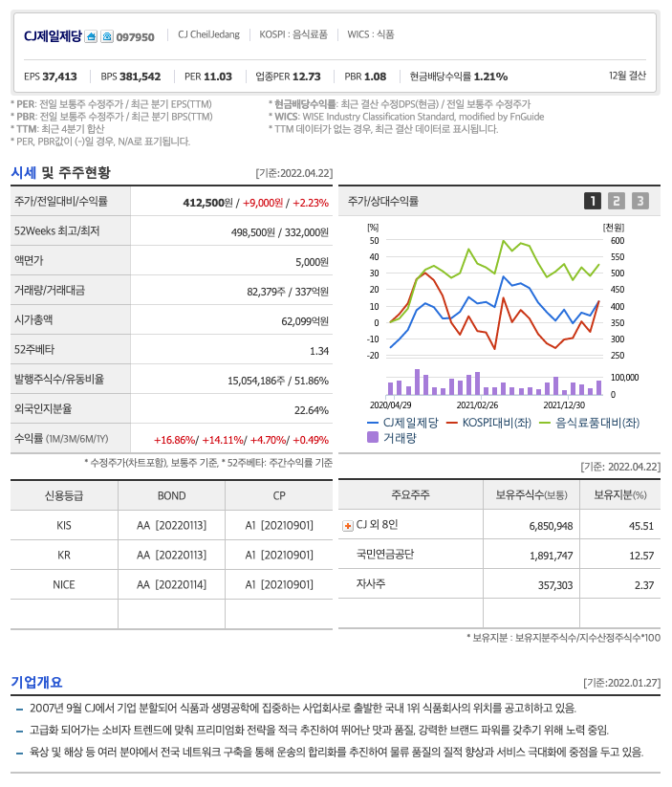The image size is (672, 787).
Task: Switch to chart tab 1
Action: point(593,201)
